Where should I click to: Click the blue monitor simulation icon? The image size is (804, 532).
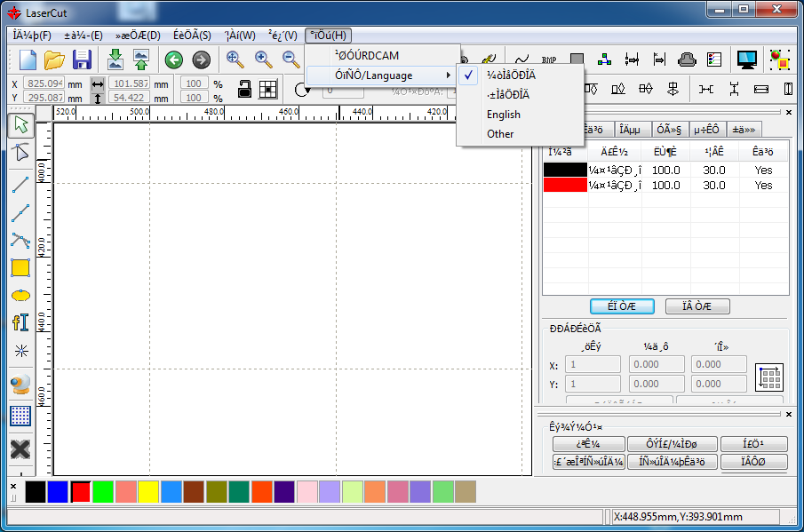click(x=746, y=60)
